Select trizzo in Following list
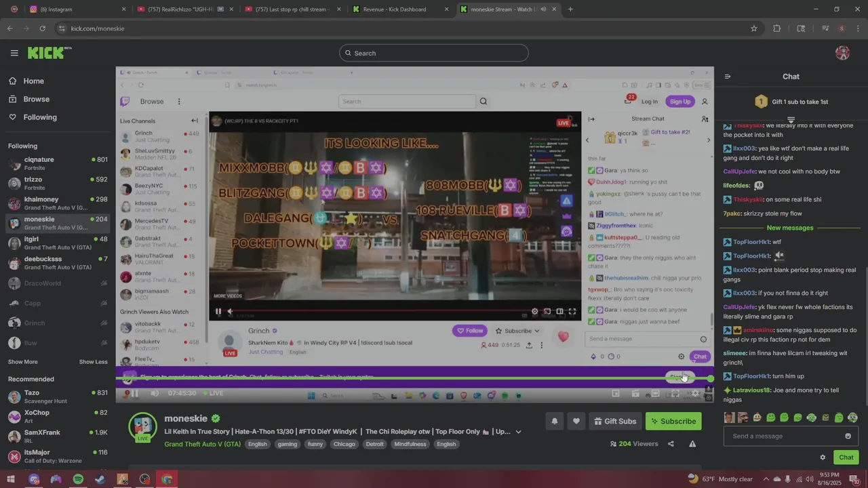The height and width of the screenshot is (488, 868). [58, 183]
